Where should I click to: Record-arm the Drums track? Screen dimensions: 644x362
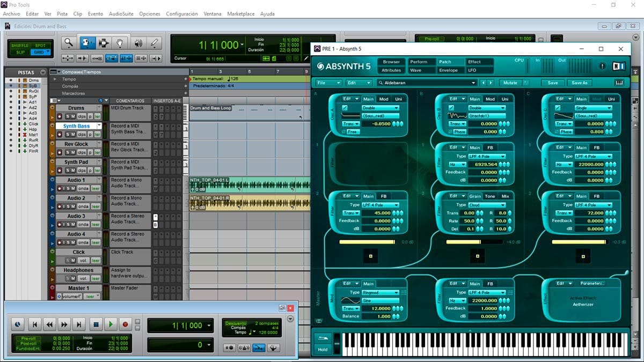pyautogui.click(x=60, y=116)
